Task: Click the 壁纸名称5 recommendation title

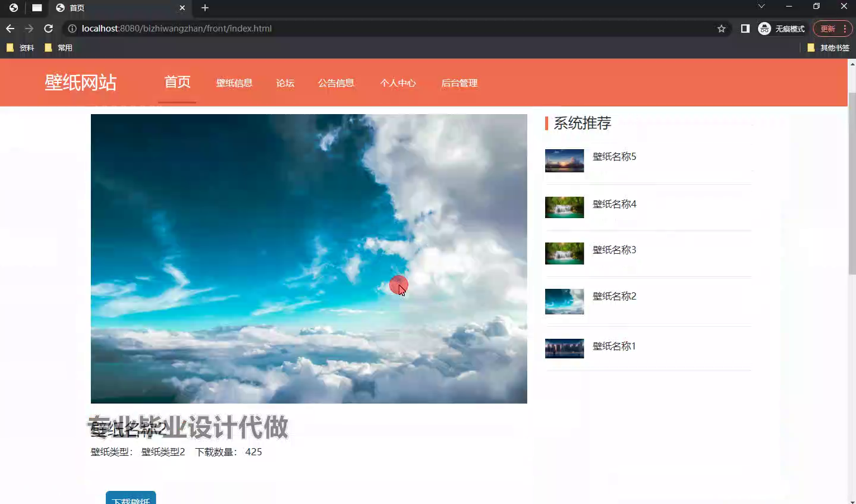Action: tap(615, 156)
